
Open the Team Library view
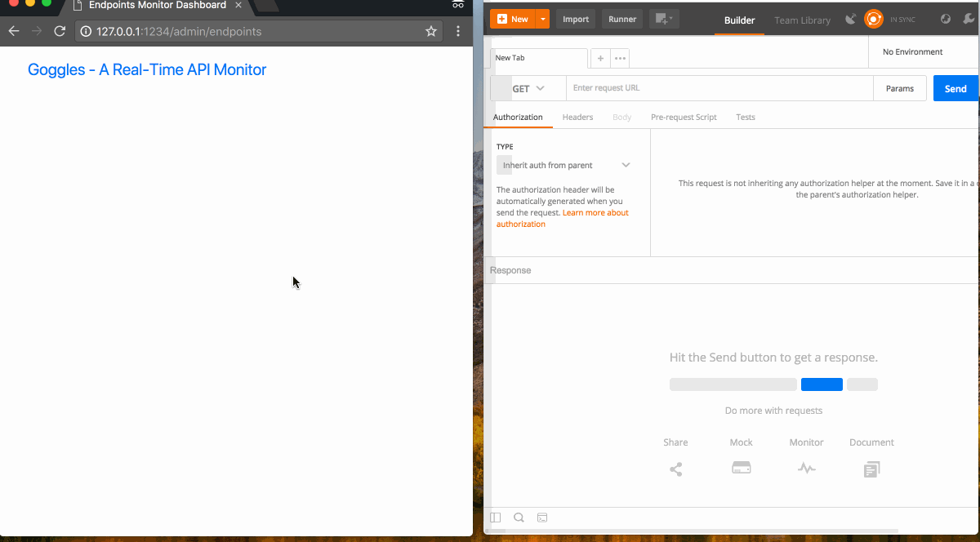tap(802, 20)
